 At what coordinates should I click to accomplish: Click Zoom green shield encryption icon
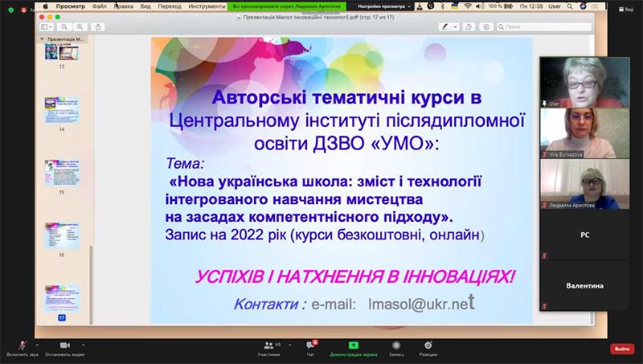click(11, 10)
